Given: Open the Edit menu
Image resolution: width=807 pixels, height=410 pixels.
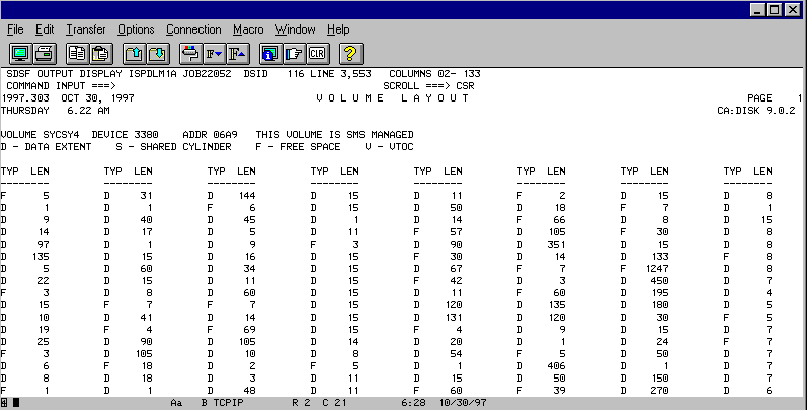Looking at the screenshot, I should [x=45, y=30].
